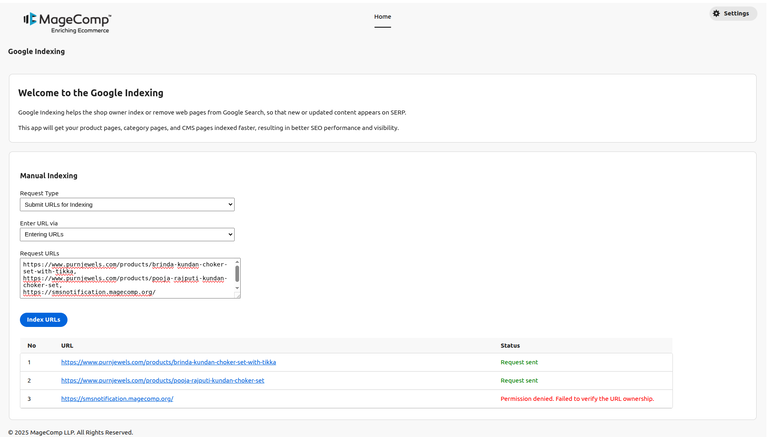The width and height of the screenshot is (768, 437).
Task: Click the Status column header
Action: 510,345
